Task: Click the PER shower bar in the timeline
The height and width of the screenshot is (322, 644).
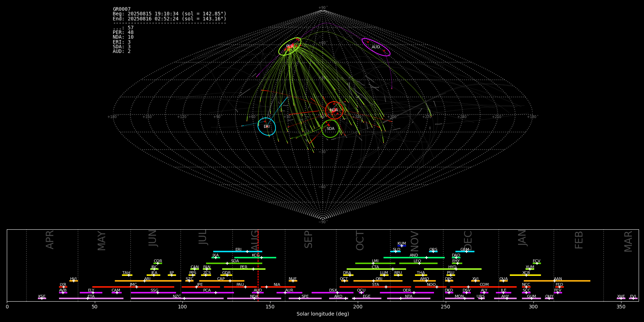Action: click(x=244, y=269)
